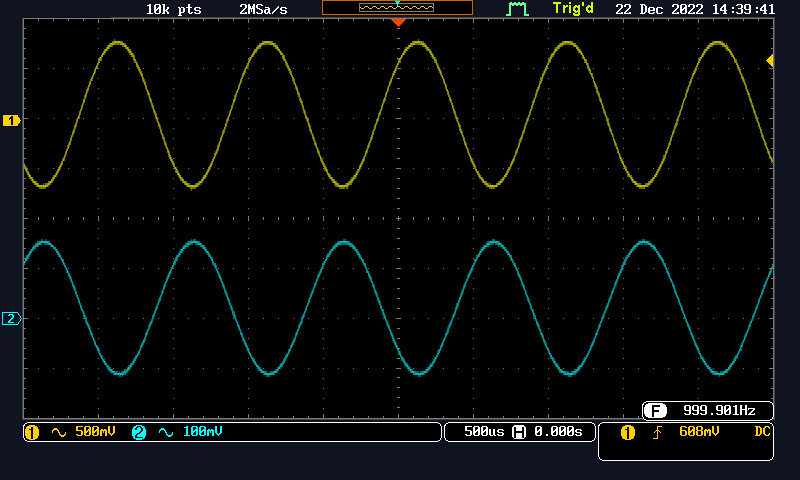The image size is (800, 480).
Task: Click channel 2 AC coupling symbol
Action: tap(166, 433)
